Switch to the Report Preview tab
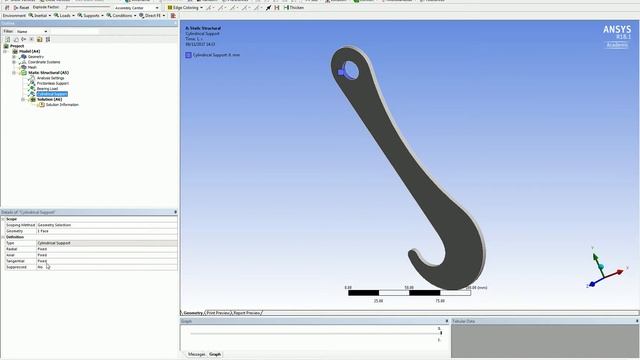Image resolution: width=640 pixels, height=360 pixels. 247,313
